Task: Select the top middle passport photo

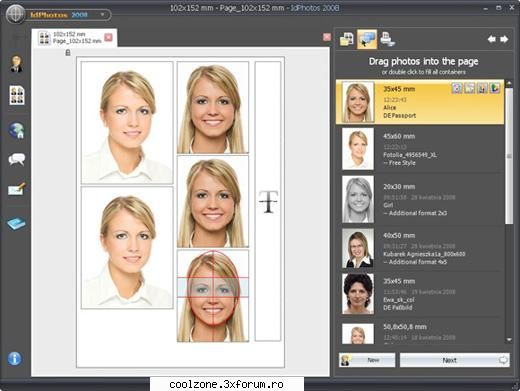Action: point(213,107)
